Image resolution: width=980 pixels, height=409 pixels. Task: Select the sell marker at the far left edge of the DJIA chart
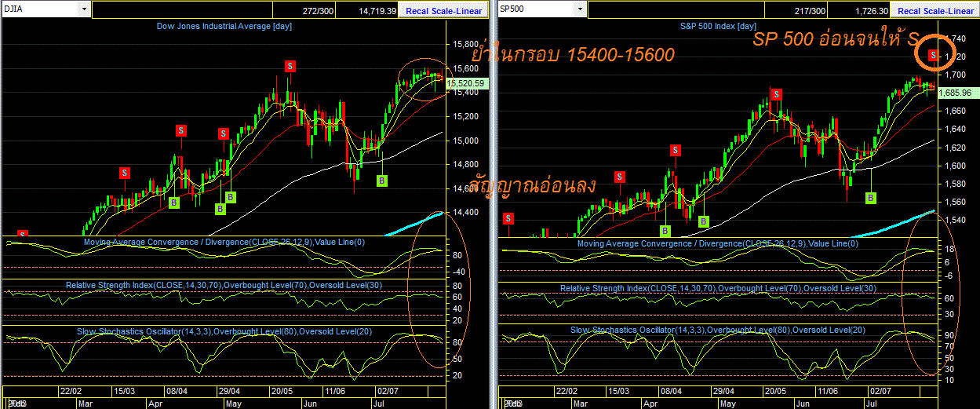[22, 234]
